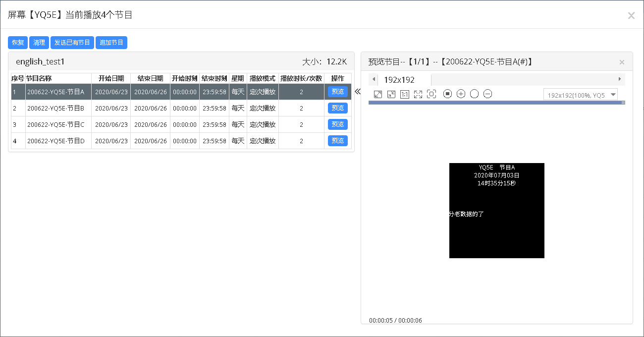
Task: Select the 192x192 tab
Action: click(x=404, y=80)
